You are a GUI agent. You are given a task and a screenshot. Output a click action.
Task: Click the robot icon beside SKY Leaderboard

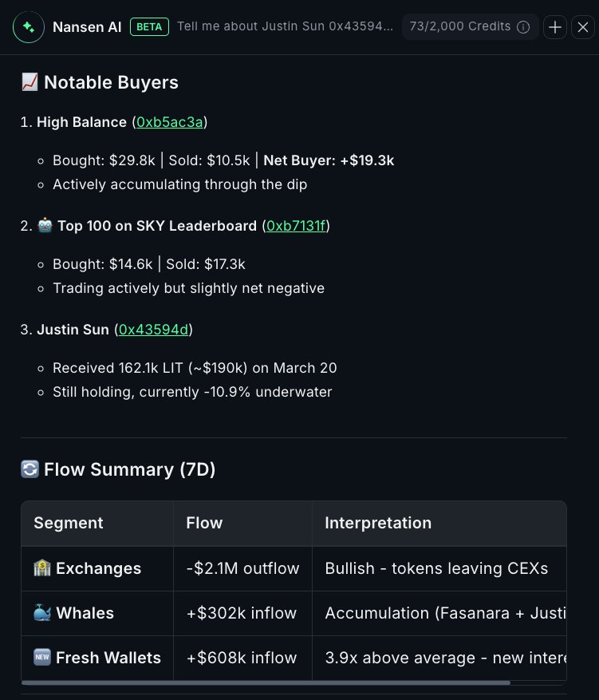pos(45,226)
